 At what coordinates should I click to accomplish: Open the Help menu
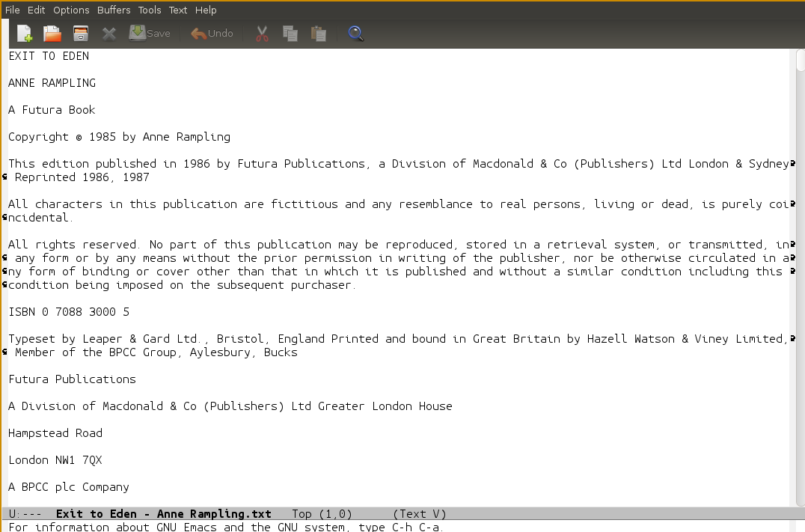[205, 10]
